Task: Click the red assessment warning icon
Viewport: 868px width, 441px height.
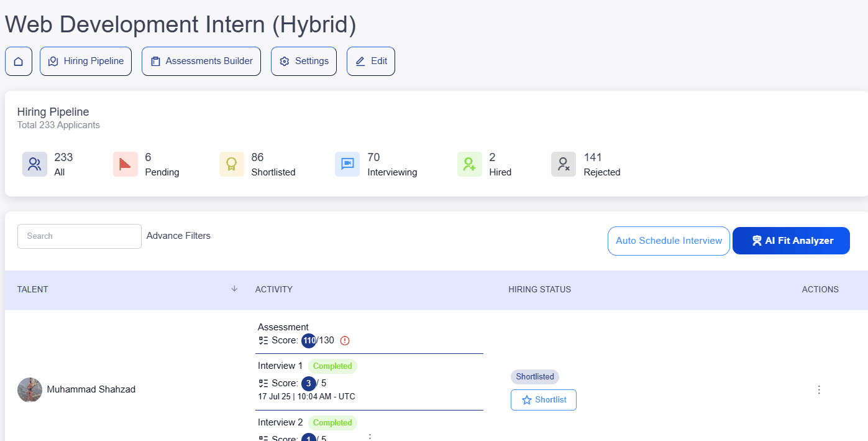Action: [345, 340]
